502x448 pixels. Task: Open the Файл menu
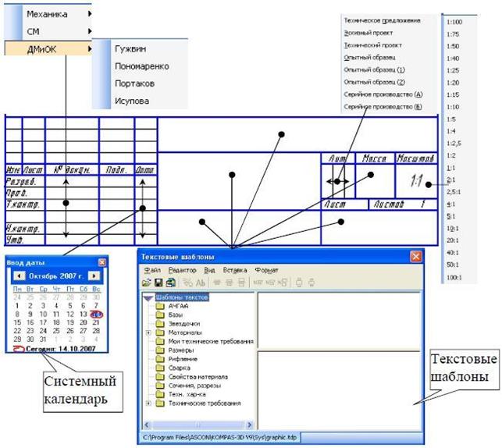[152, 270]
